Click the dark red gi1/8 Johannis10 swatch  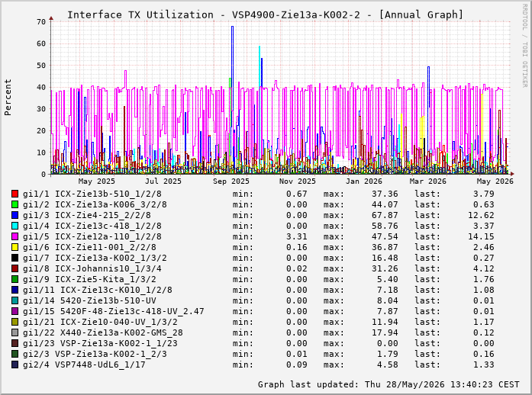15,268
